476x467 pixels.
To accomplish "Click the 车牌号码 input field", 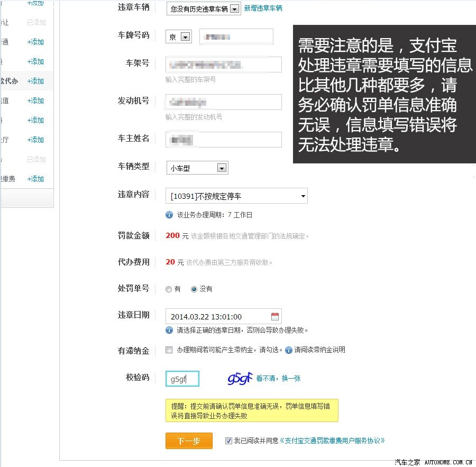I will (236, 36).
